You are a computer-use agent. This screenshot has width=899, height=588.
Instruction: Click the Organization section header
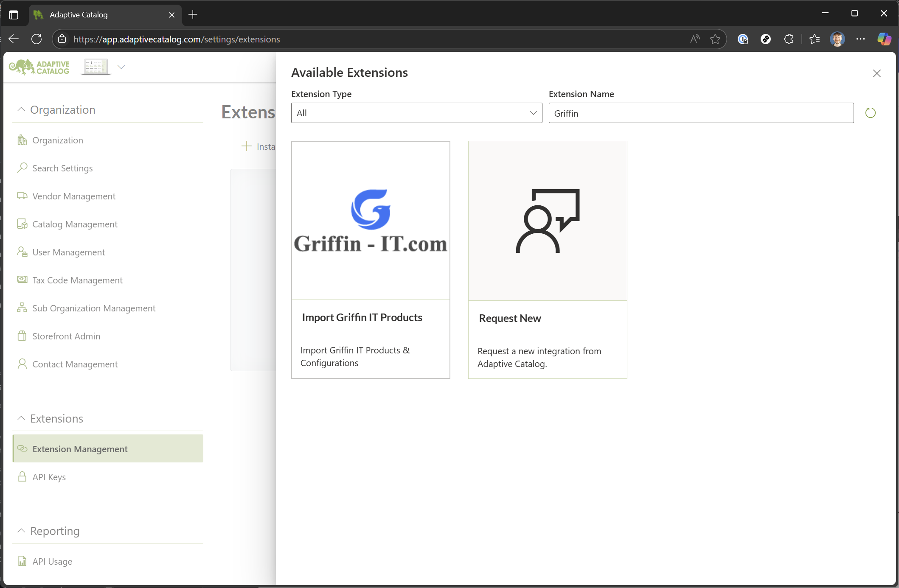[63, 110]
